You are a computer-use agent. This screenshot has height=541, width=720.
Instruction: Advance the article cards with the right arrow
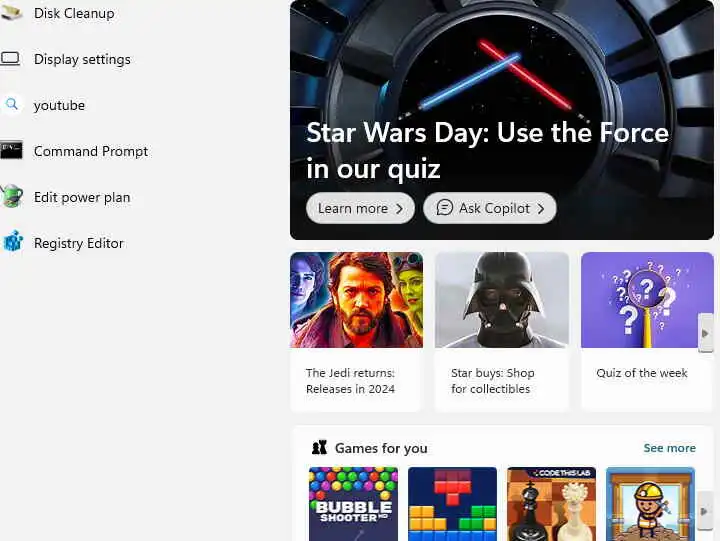coord(706,333)
